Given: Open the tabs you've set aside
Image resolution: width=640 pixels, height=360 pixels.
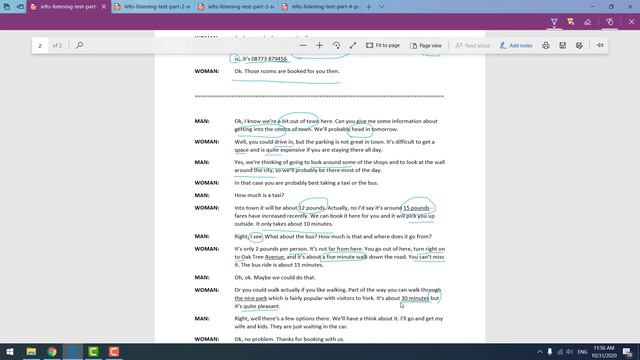Looking at the screenshot, I should point(7,7).
